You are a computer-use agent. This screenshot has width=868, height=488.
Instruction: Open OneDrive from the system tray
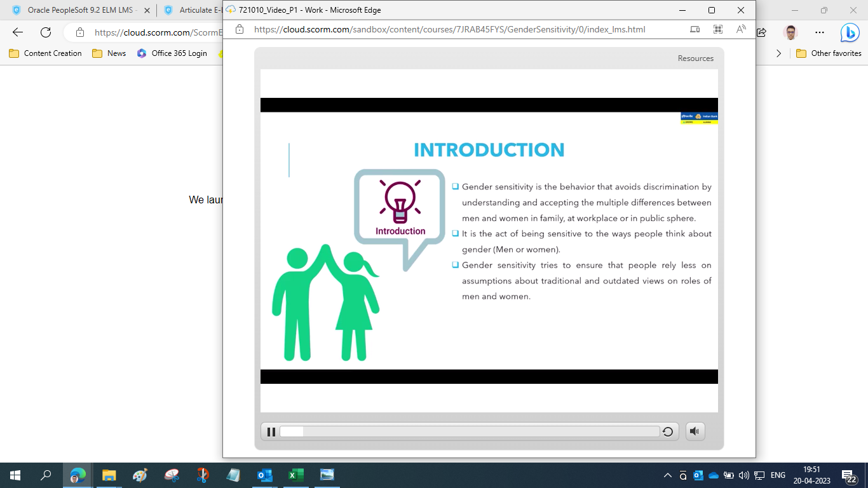pos(714,475)
